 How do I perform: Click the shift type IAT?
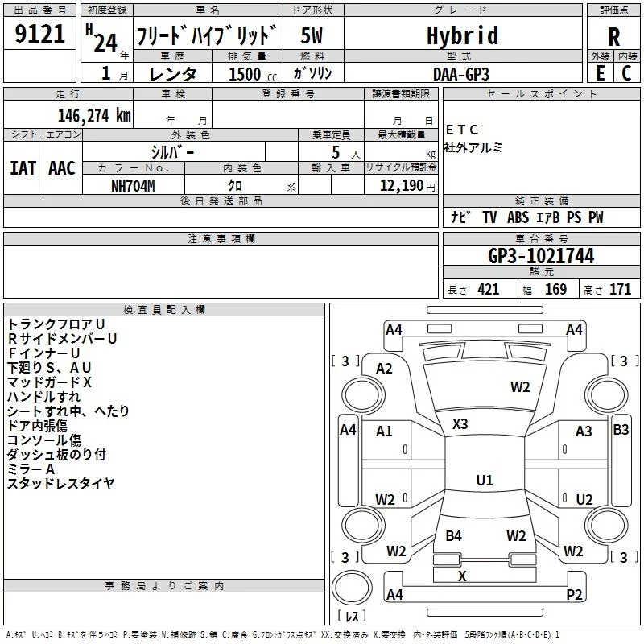23,168
